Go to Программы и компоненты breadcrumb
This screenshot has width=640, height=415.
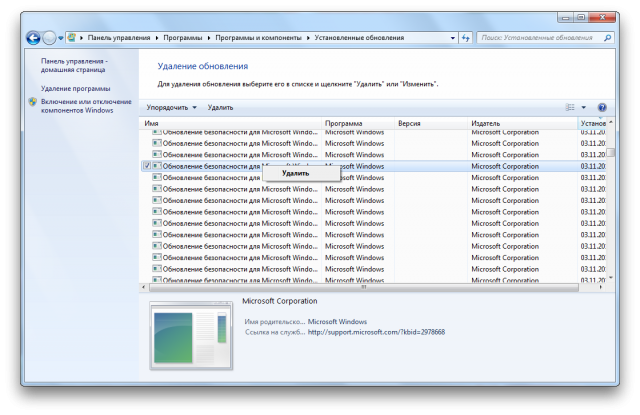[x=258, y=38]
